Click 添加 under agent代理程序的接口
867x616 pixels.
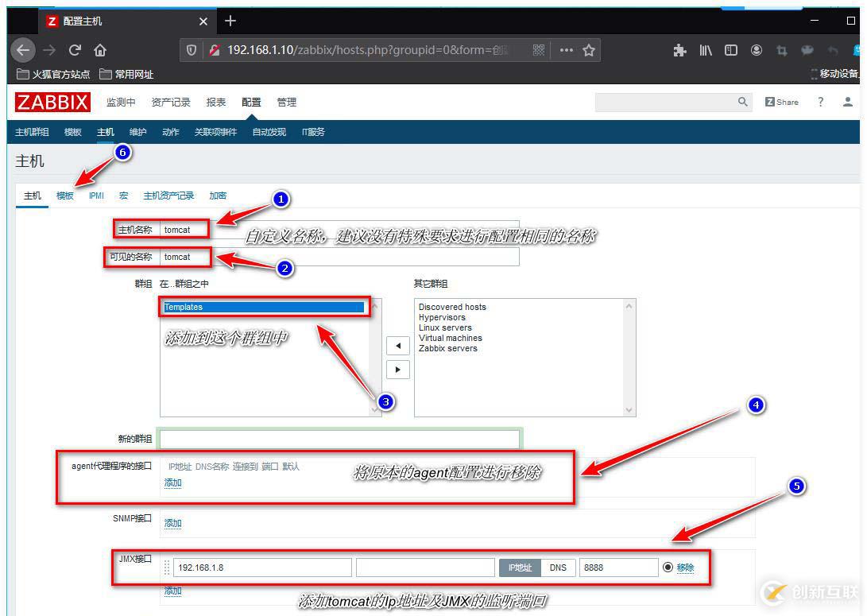pyautogui.click(x=172, y=482)
